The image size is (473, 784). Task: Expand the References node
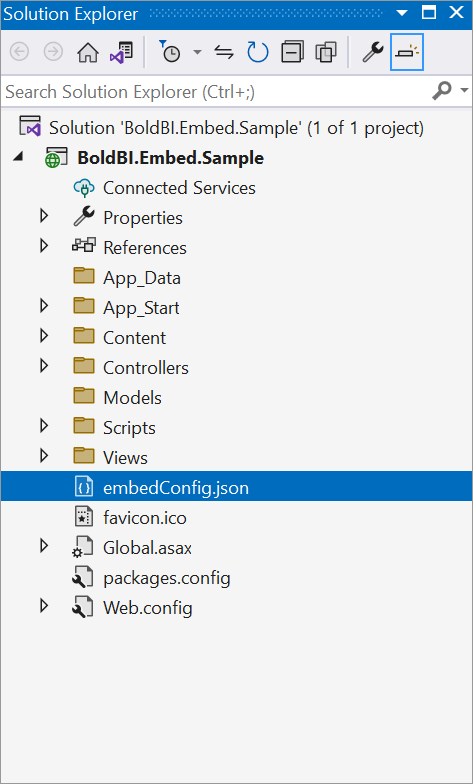(44, 246)
